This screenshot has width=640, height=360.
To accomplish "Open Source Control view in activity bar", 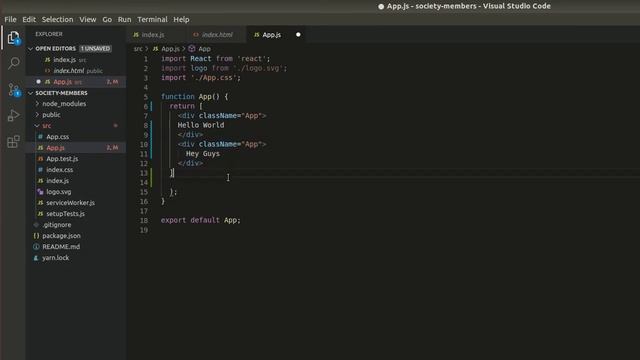I will 13,90.
